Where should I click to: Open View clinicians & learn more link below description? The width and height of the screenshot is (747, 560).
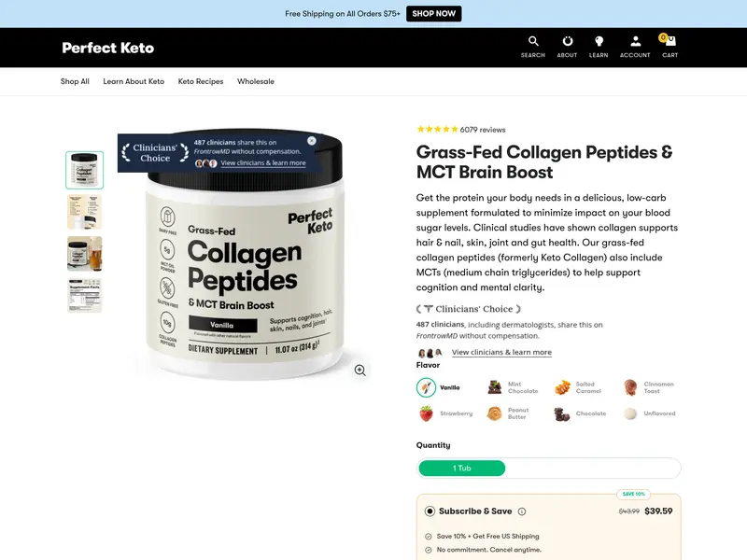501,352
